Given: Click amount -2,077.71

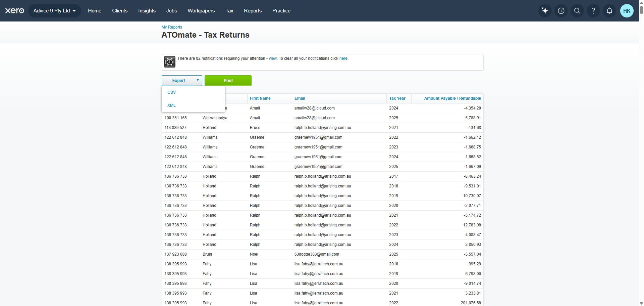Looking at the screenshot, I should [x=472, y=206].
